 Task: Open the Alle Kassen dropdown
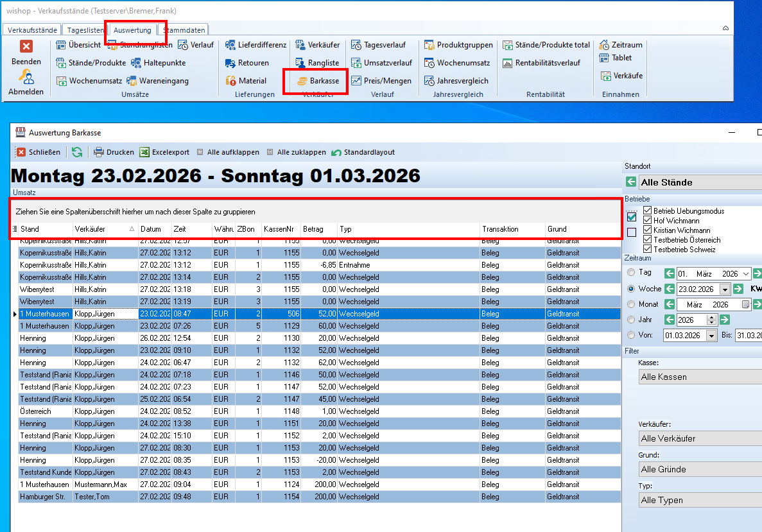(x=700, y=377)
